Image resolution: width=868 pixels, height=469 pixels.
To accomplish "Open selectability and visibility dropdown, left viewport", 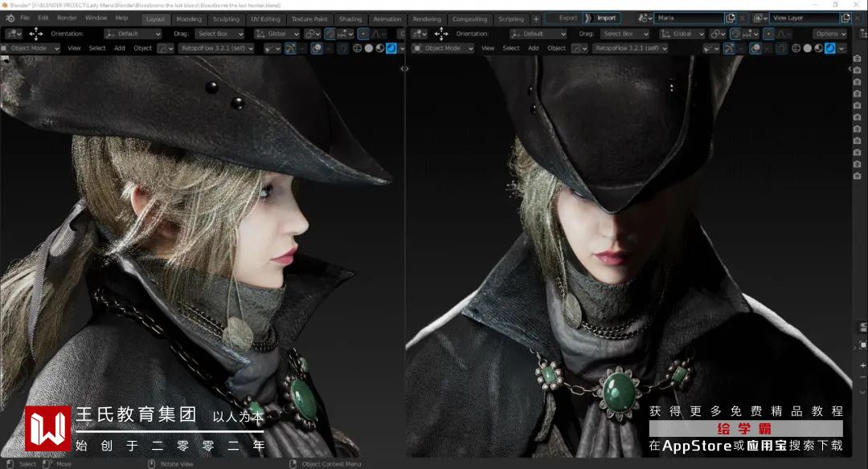I will click(x=272, y=49).
